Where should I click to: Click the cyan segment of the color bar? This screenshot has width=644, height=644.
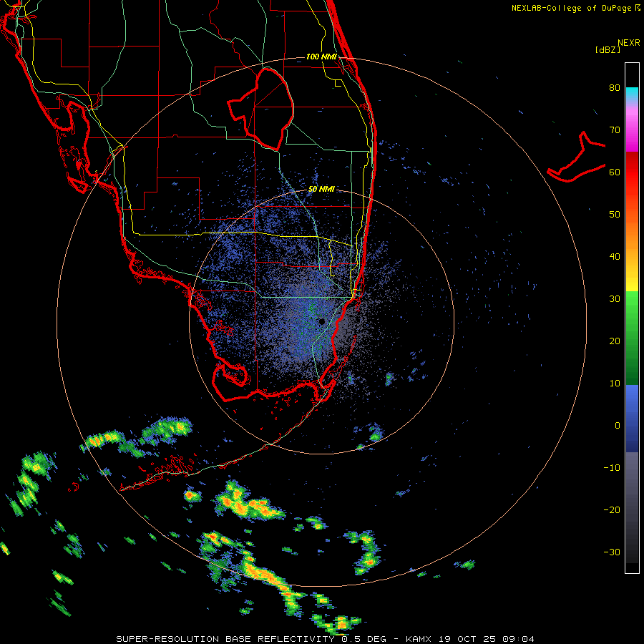632,94
